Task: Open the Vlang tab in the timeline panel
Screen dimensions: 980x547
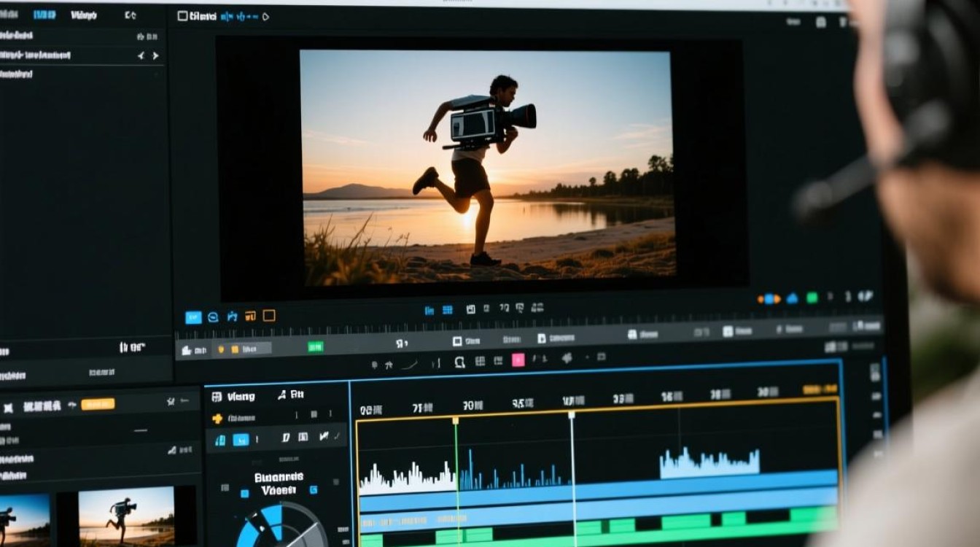Action: 234,397
